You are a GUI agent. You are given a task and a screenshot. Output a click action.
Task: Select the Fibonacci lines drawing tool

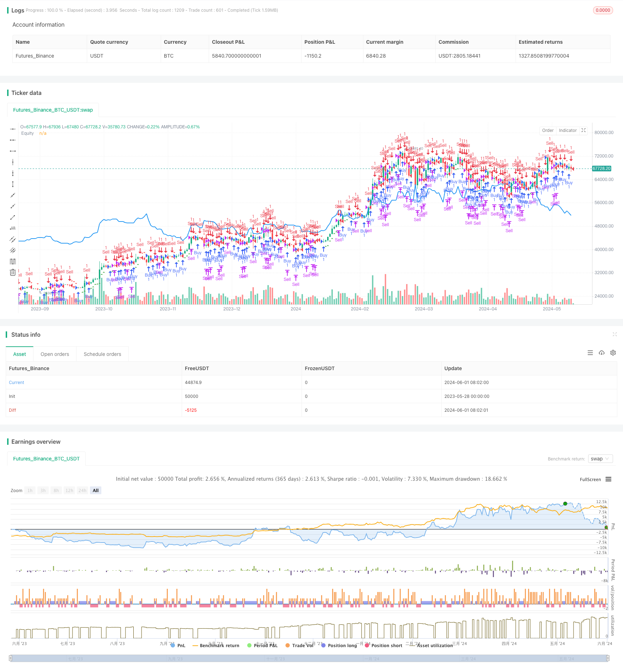coord(13,261)
